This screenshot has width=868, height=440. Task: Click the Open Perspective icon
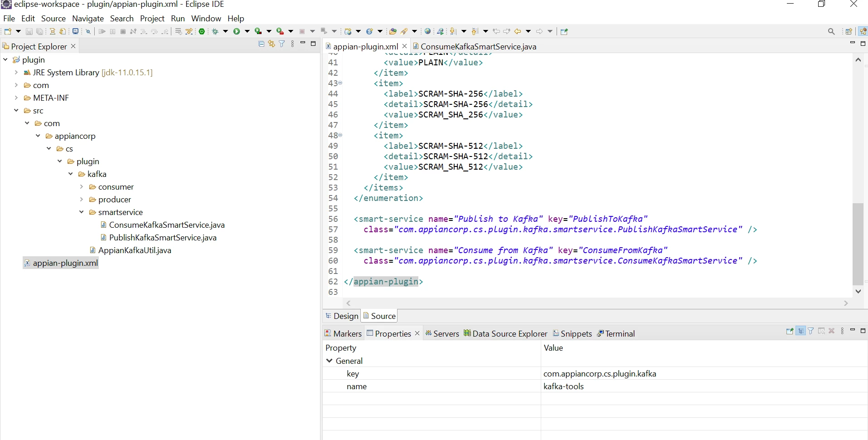tap(849, 31)
